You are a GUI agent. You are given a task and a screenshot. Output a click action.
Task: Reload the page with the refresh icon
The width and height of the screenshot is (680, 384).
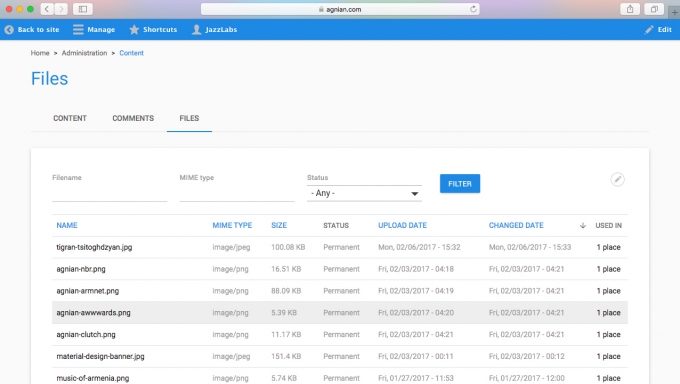[473, 9]
